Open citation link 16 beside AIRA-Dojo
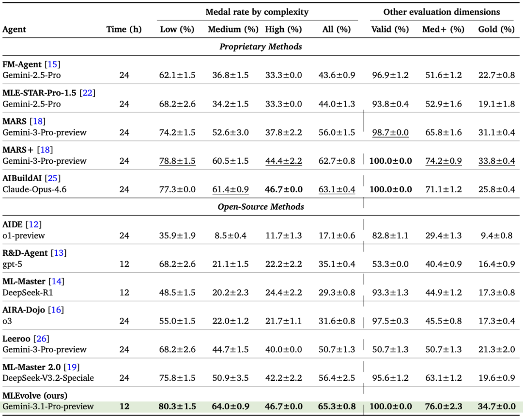 [56, 310]
